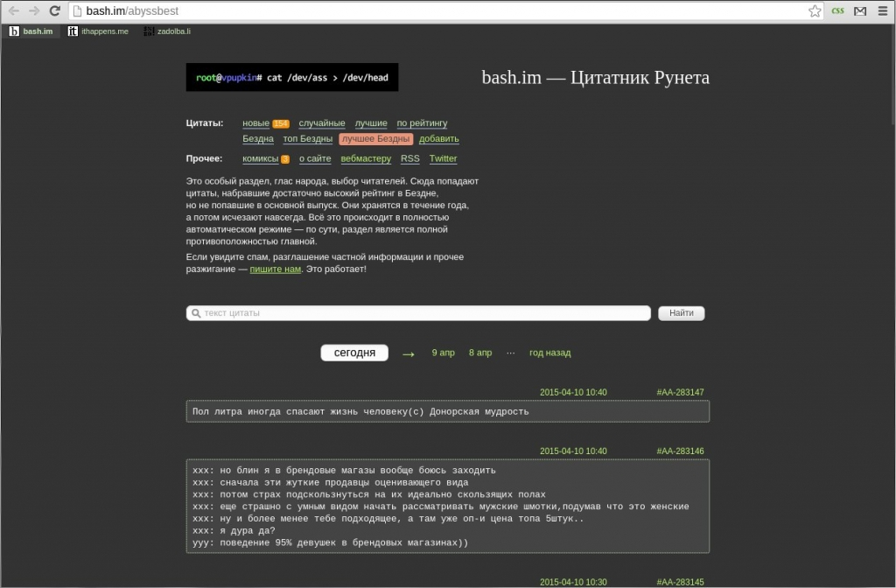This screenshot has width=896, height=588.
Task: Click the magnifier icon in the search field
Action: [196, 313]
